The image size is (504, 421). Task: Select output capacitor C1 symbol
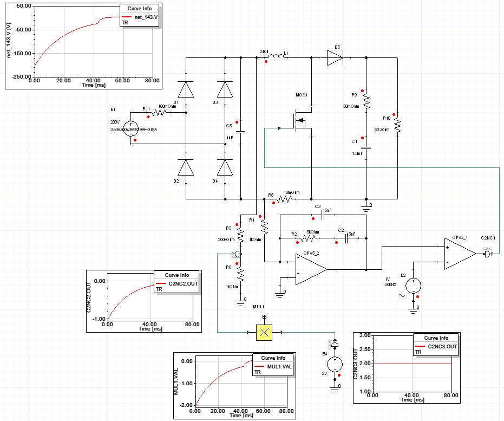point(366,148)
